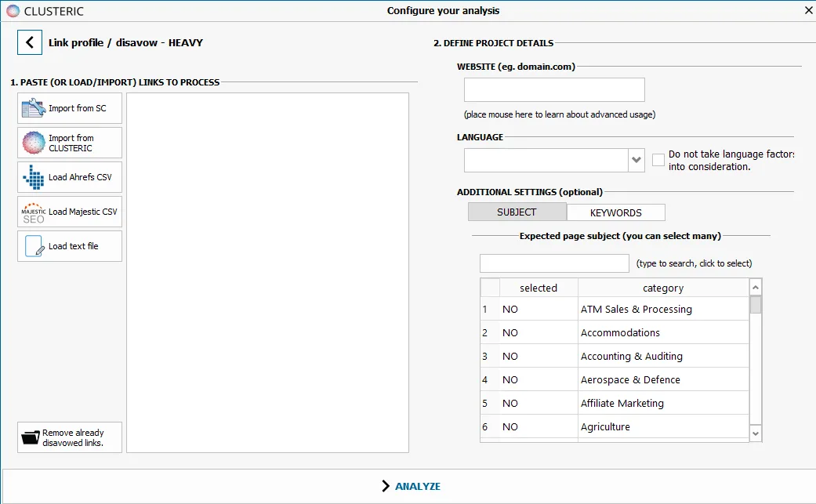
Task: Focus the WEBSITE domain input field
Action: click(x=554, y=90)
